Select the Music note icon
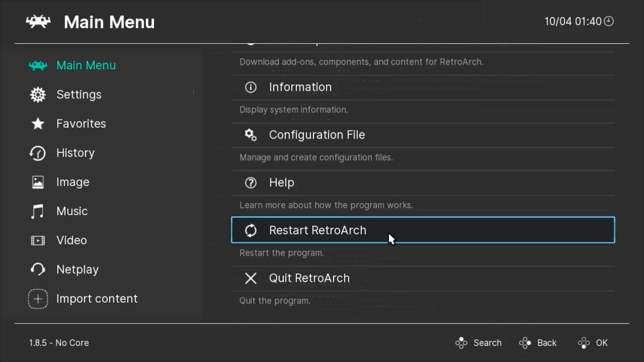644x362 pixels. click(x=38, y=211)
